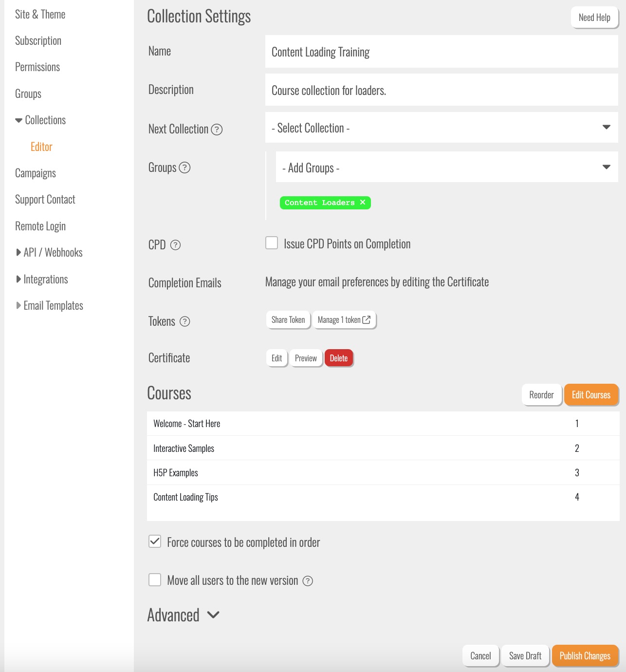Click the Name input field
The width and height of the screenshot is (626, 672).
(x=441, y=52)
